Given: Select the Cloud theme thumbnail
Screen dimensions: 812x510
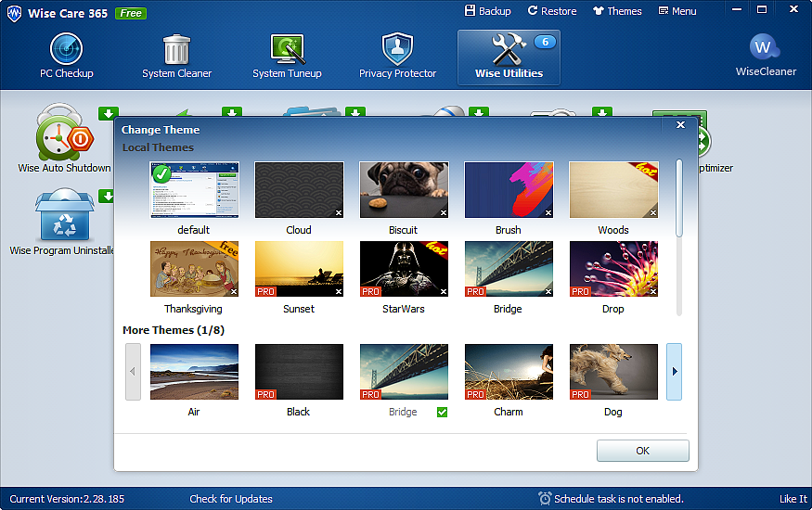Looking at the screenshot, I should coord(299,190).
